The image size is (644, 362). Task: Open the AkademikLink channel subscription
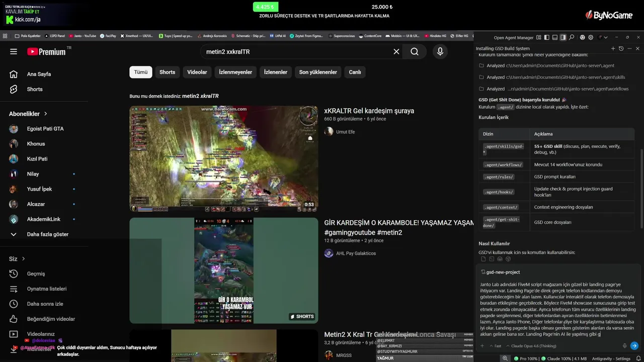pos(43,219)
